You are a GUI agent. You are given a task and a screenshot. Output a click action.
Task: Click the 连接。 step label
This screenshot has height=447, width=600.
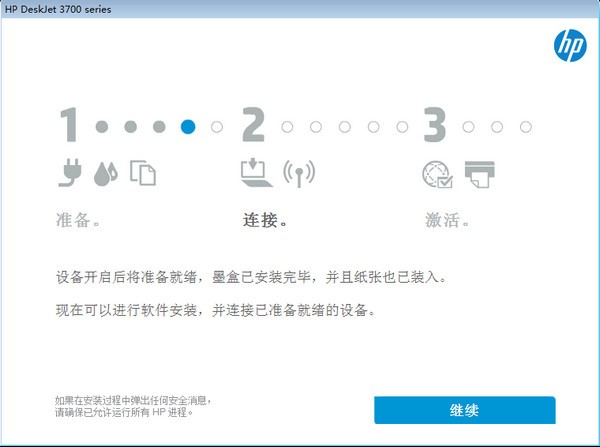(x=265, y=220)
